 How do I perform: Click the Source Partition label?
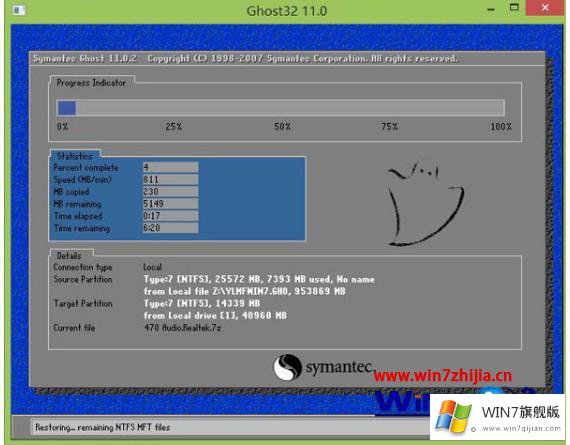pyautogui.click(x=83, y=279)
